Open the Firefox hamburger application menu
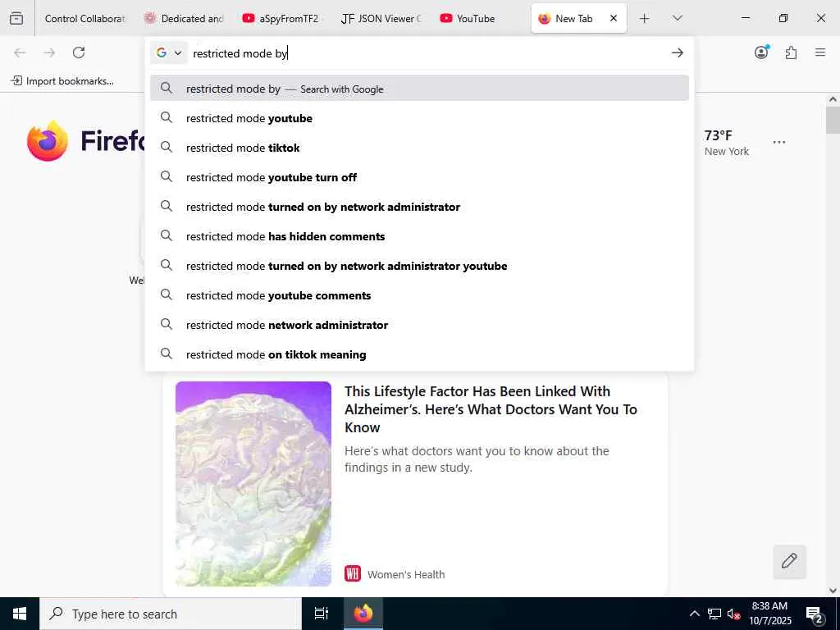Viewport: 840px width, 630px height. coord(819,52)
